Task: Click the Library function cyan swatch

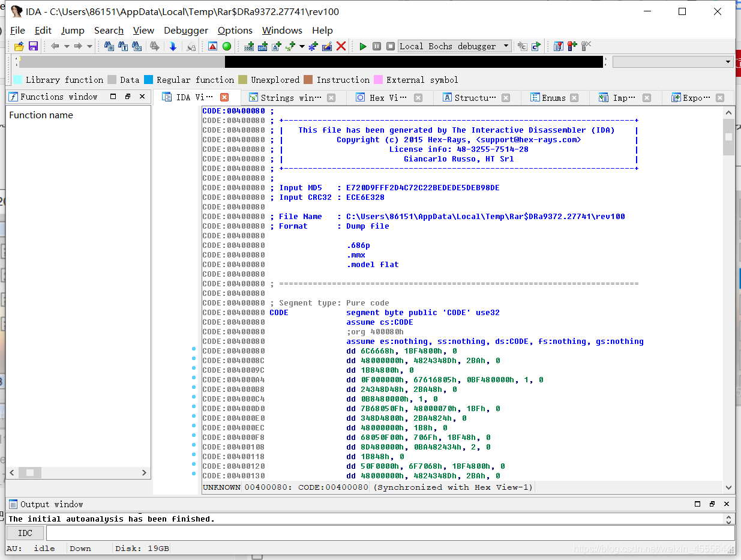Action: click(18, 80)
